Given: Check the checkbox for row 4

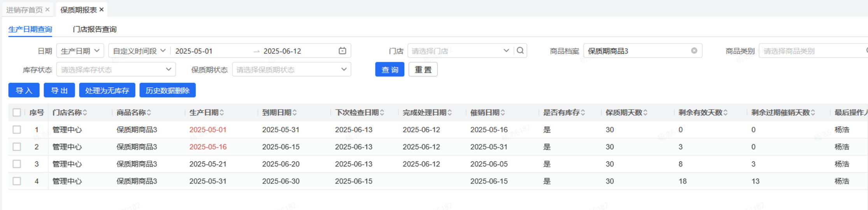Looking at the screenshot, I should 17,181.
